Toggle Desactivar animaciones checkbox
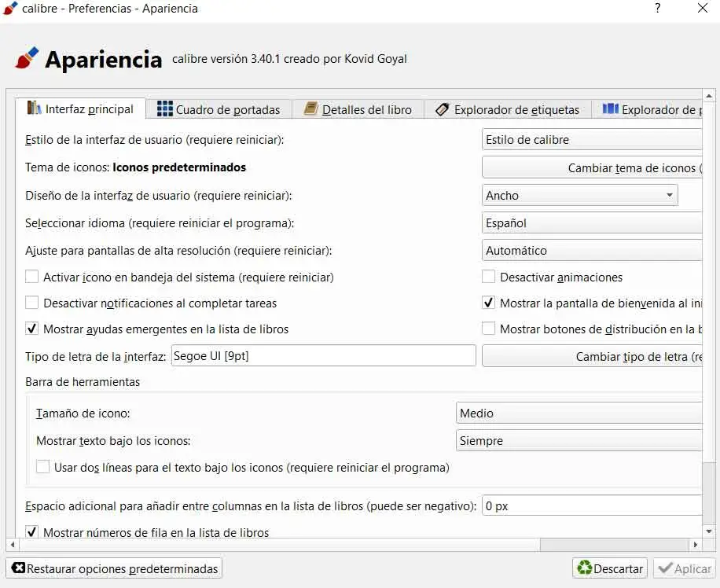The image size is (720, 588). click(489, 277)
